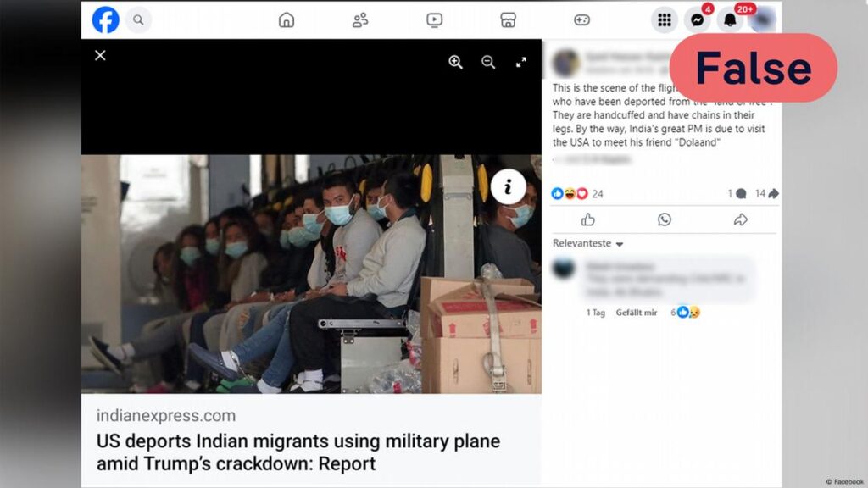Close the photo viewer with X

[x=100, y=55]
